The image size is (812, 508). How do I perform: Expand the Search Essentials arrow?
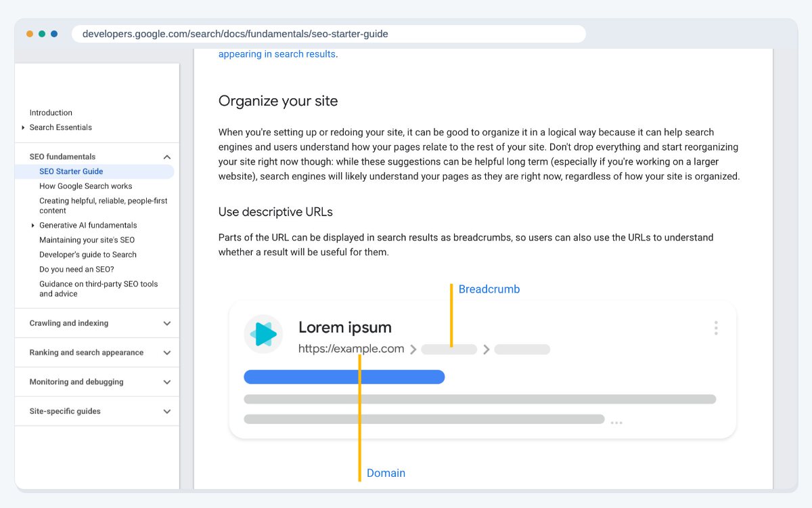coord(23,127)
